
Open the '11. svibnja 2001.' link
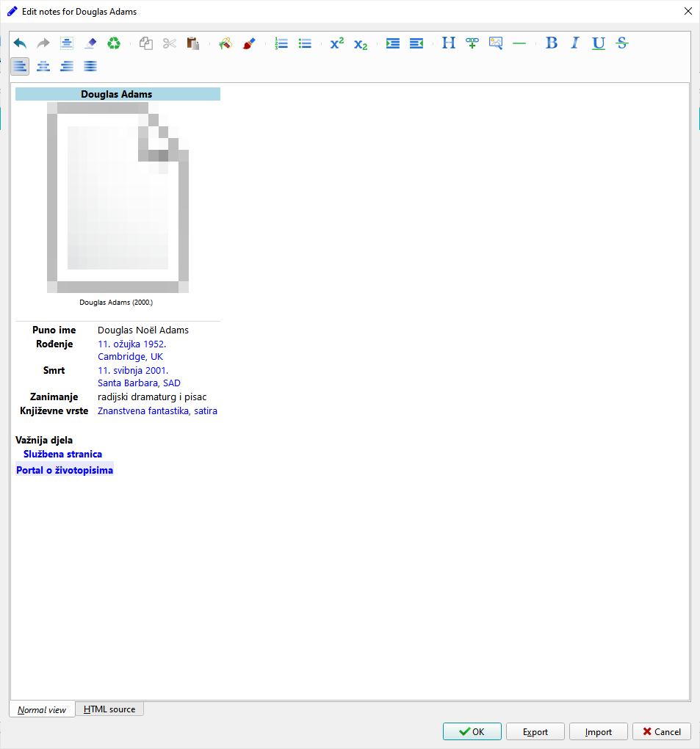pyautogui.click(x=133, y=370)
